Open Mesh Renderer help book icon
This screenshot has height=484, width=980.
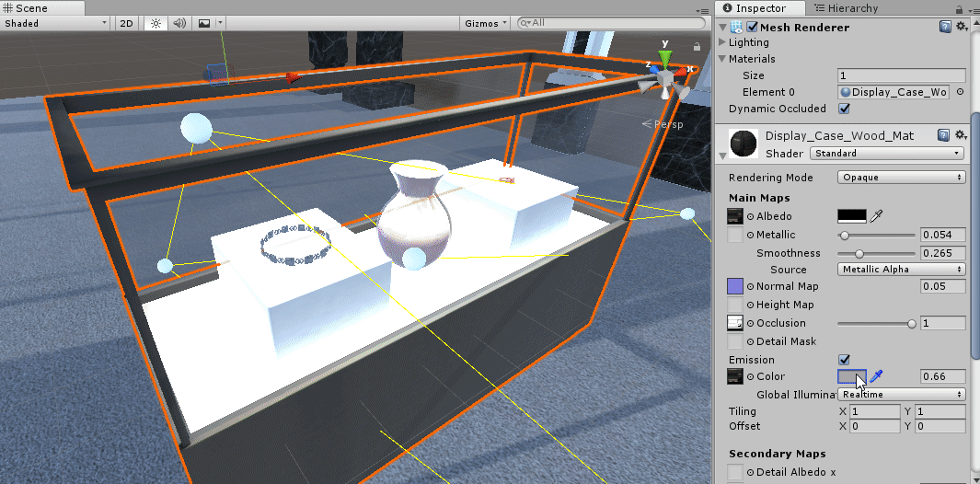(945, 27)
